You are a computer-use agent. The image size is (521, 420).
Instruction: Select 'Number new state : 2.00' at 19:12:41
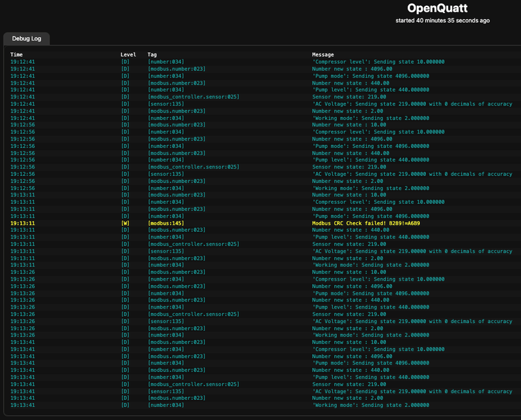(x=348, y=111)
